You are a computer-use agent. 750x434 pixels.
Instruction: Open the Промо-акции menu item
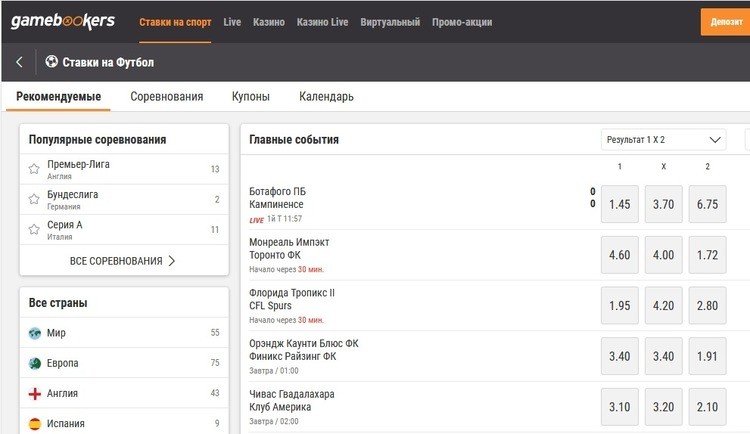coord(462,22)
